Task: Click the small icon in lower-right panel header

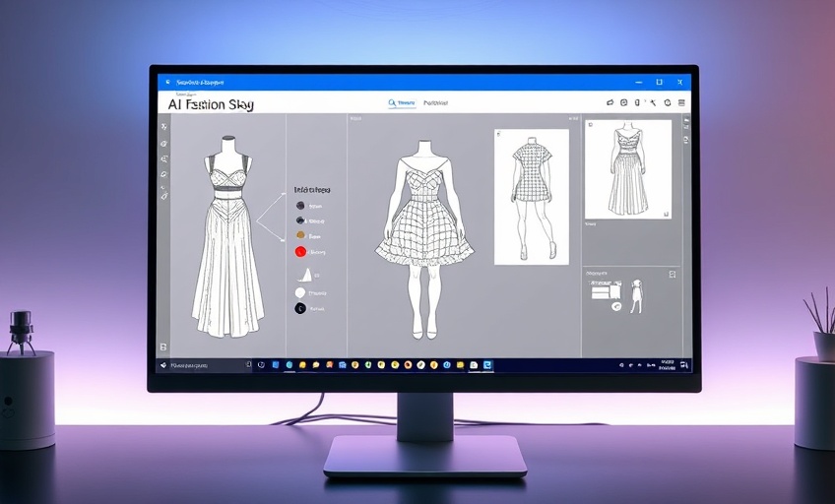Action: 674,272
